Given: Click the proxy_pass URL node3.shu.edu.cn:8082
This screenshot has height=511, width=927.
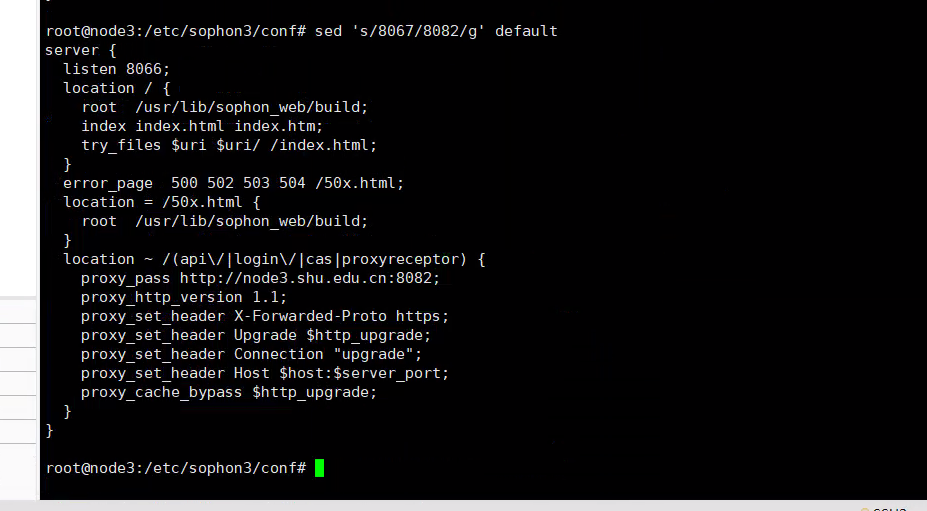Looking at the screenshot, I should tap(310, 278).
